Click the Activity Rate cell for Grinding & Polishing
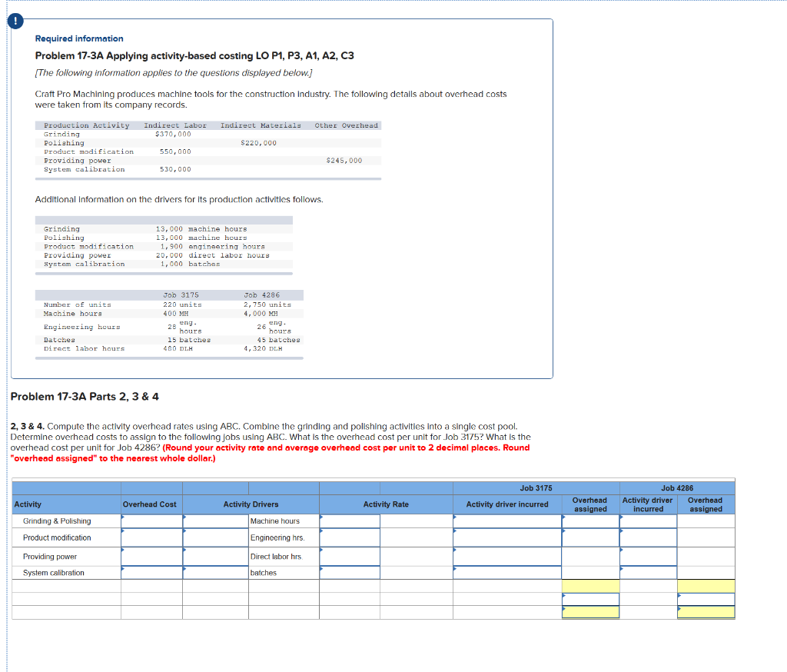 tap(350, 521)
